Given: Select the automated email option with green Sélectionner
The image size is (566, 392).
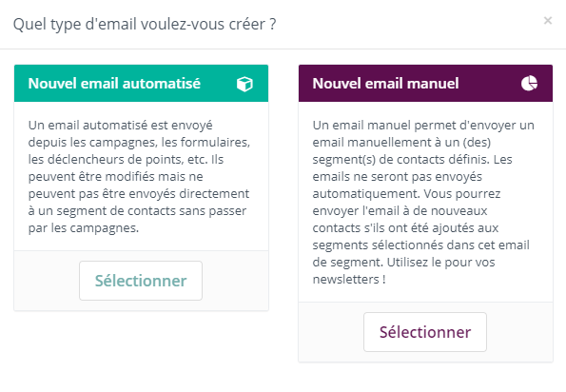Looking at the screenshot, I should coord(141,281).
